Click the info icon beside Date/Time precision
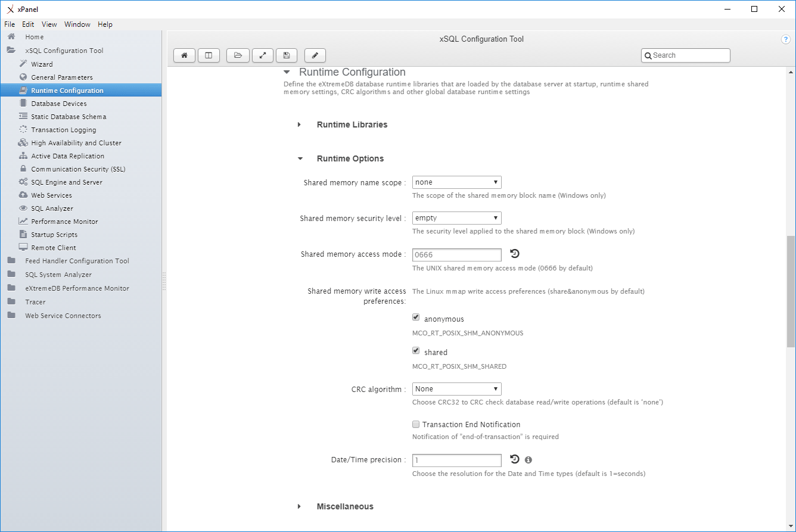Viewport: 796px width, 532px height. tap(528, 460)
